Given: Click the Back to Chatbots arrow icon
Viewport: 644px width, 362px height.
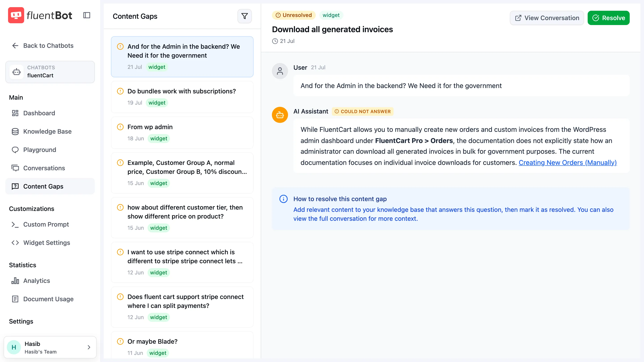Looking at the screenshot, I should click(x=15, y=45).
